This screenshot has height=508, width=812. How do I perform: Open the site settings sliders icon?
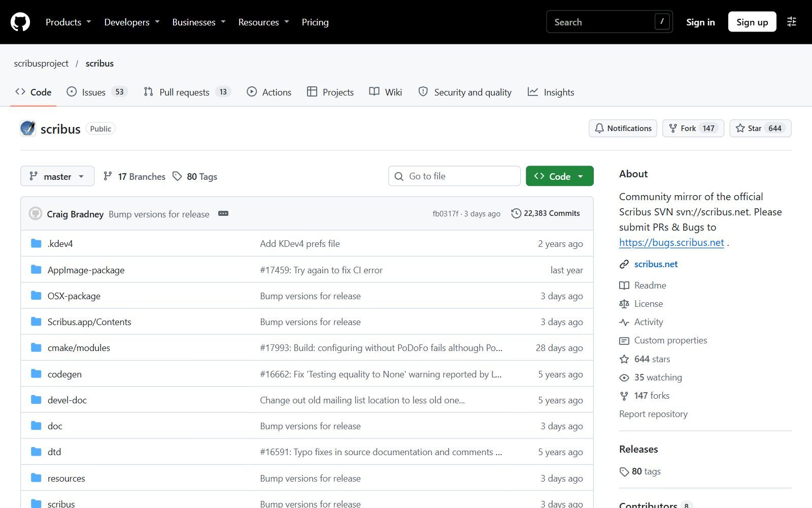pos(791,22)
